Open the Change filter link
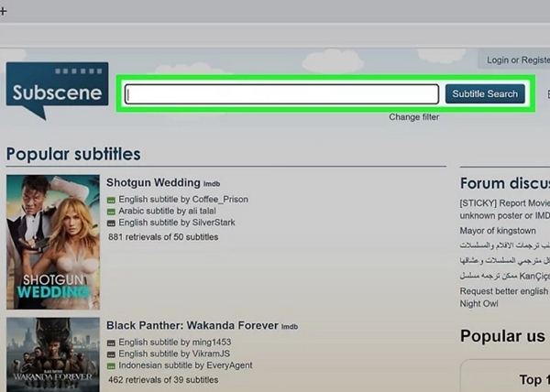This screenshot has height=392, width=550. 414,117
